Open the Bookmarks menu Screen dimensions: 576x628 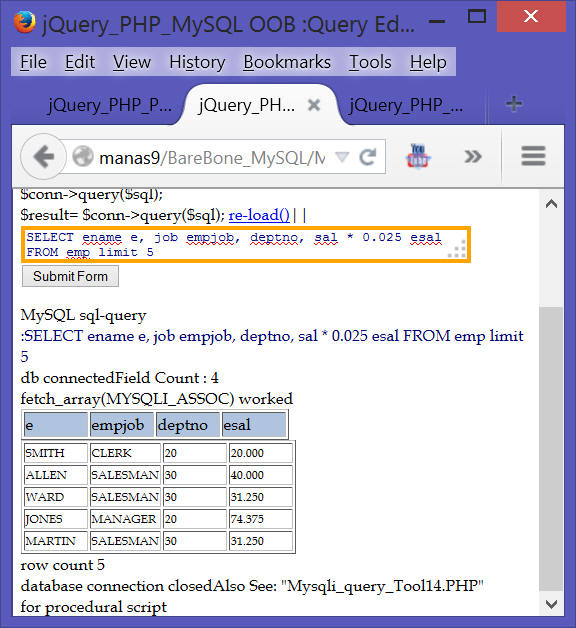coord(287,62)
